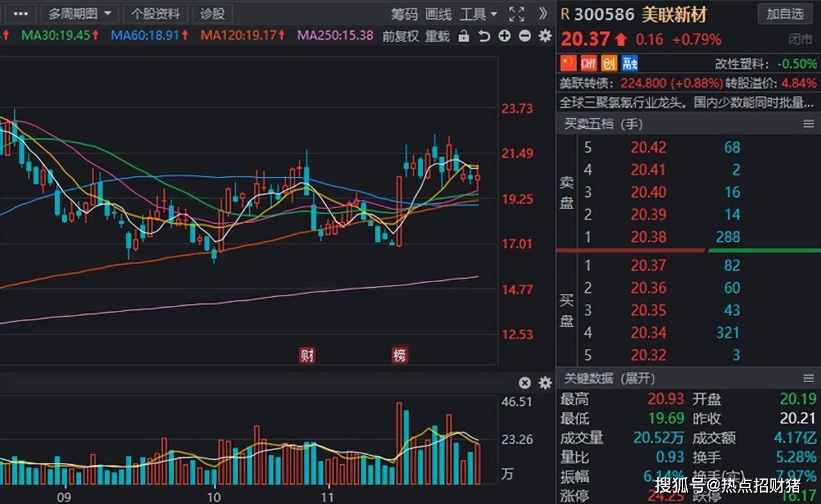Select sell level 2 price 20.39
The image size is (821, 504).
(x=648, y=215)
